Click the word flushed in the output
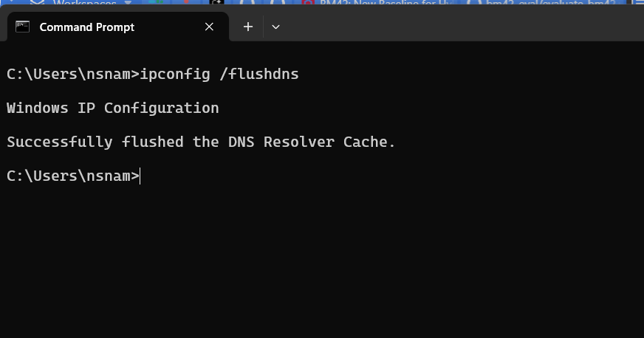Screen dimensions: 644x338 [152, 142]
